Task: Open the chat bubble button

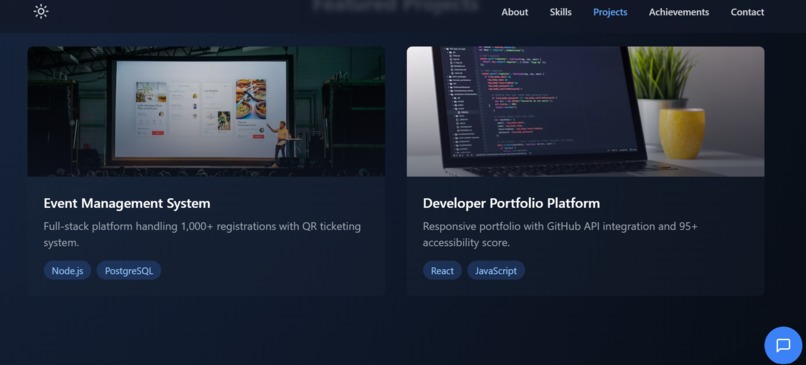Action: (x=783, y=345)
